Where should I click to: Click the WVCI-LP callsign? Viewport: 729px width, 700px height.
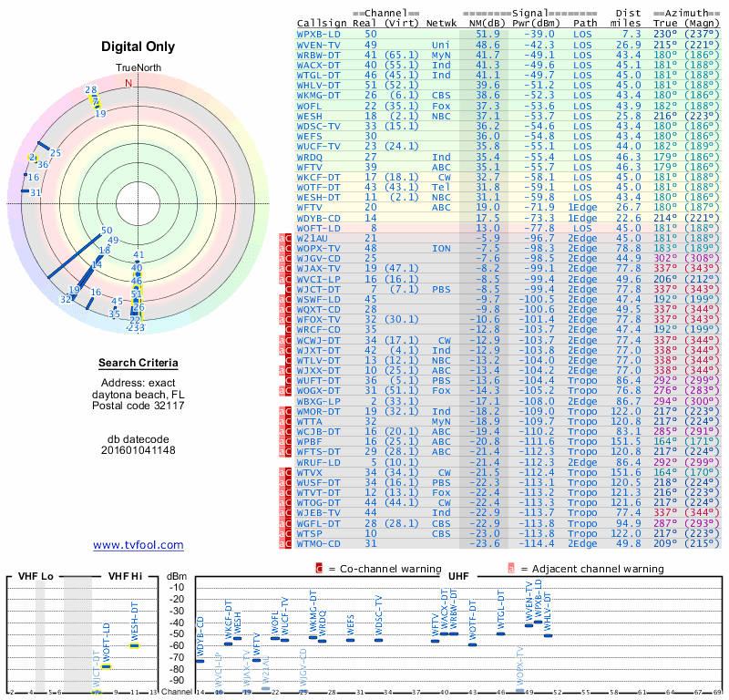318,279
